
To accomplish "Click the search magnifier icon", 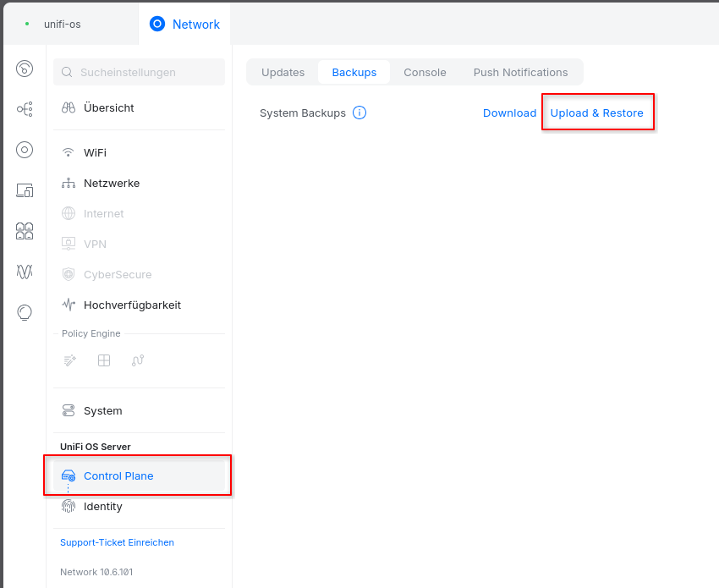I will pos(67,72).
